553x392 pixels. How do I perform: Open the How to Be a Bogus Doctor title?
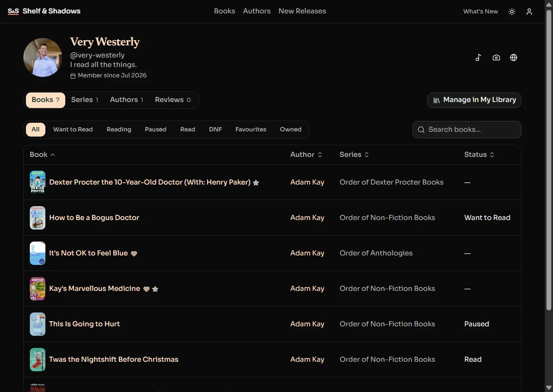[x=94, y=218]
